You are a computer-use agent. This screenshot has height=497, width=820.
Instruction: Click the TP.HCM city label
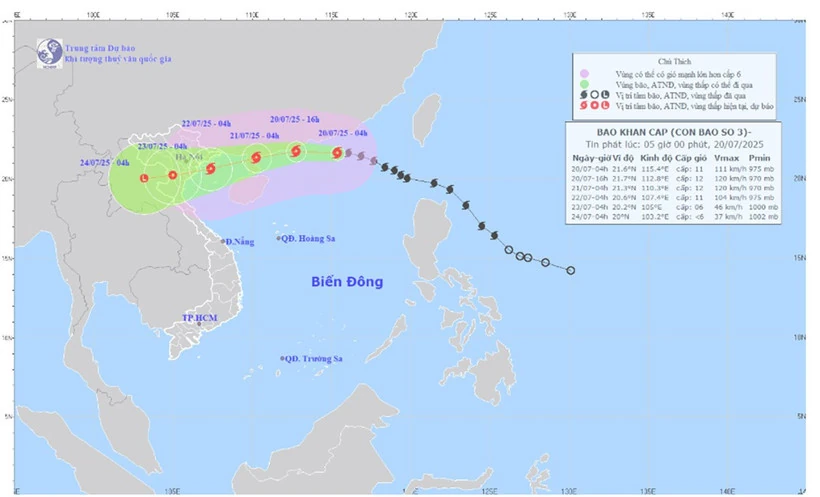click(199, 317)
